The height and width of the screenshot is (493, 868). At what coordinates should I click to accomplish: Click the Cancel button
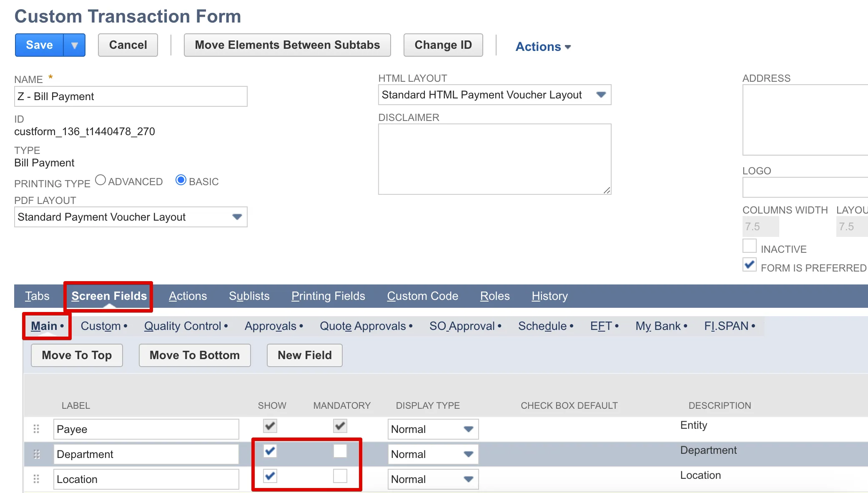128,45
